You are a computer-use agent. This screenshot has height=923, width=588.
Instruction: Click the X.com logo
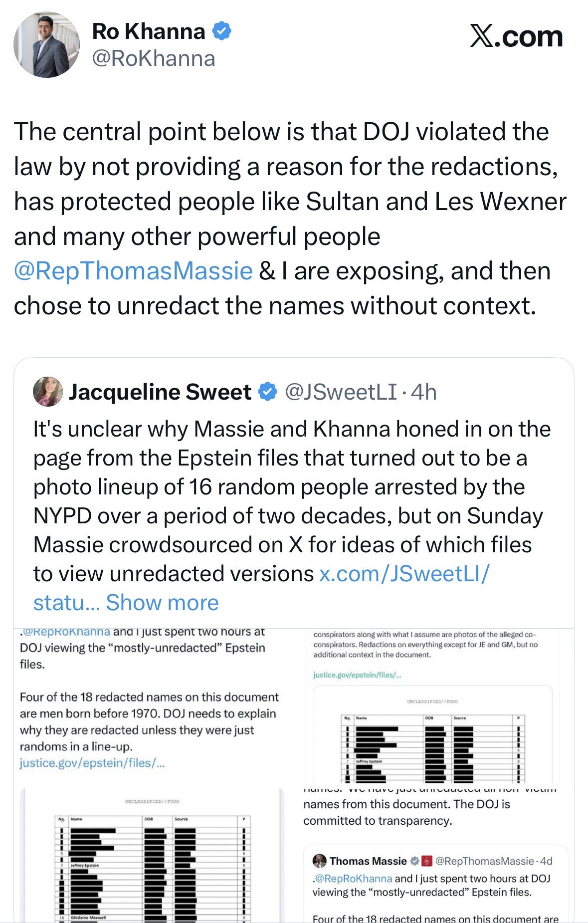pyautogui.click(x=516, y=36)
